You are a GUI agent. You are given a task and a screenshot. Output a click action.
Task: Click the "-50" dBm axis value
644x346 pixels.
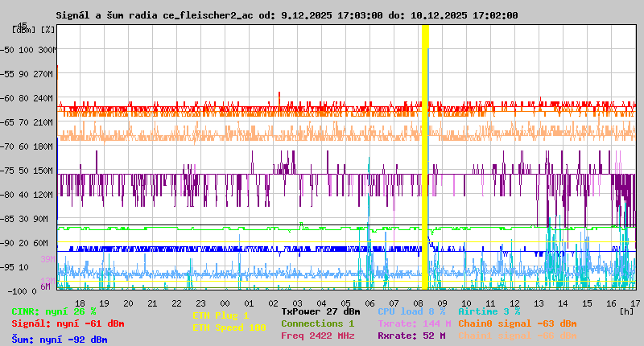pos(6,50)
